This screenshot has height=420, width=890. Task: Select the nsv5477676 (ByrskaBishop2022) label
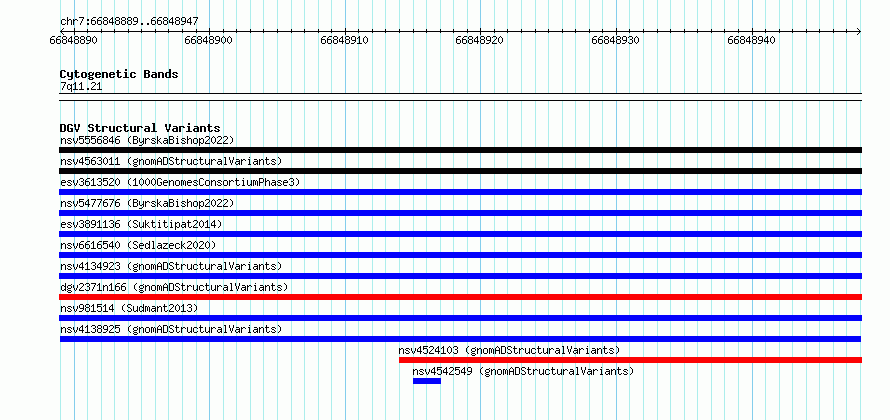click(147, 203)
